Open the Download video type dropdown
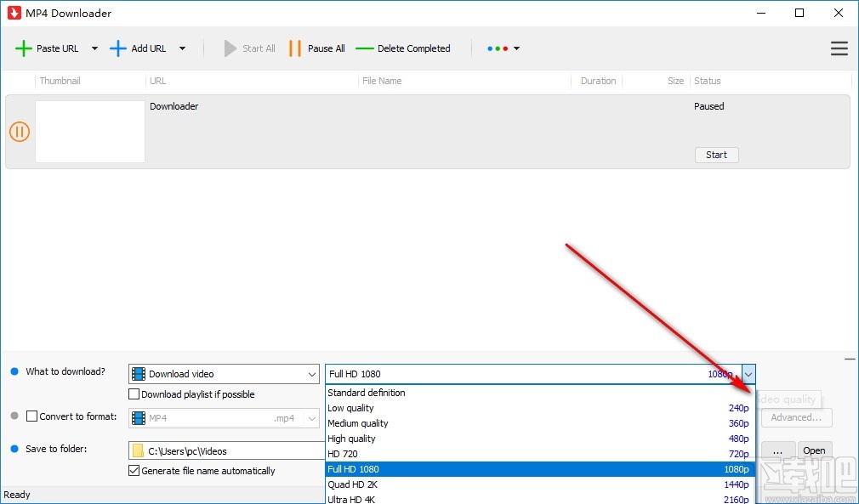 224,374
